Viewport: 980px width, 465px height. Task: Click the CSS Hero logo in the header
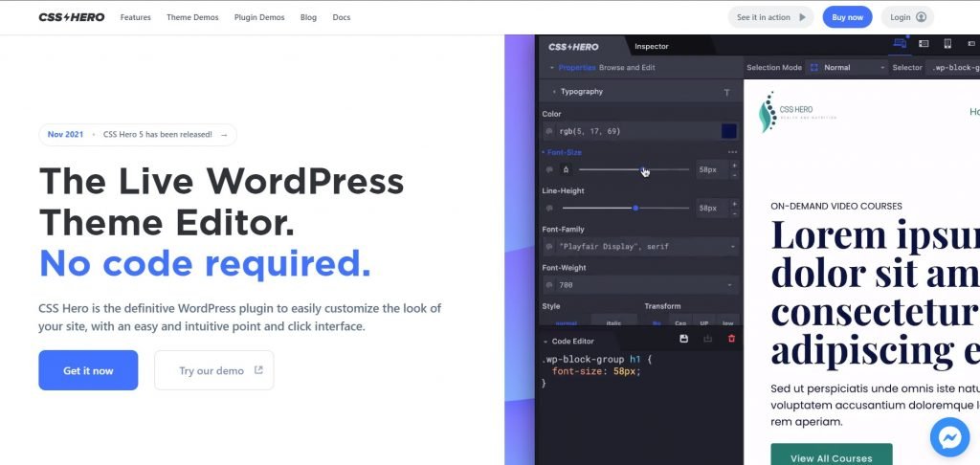[x=72, y=17]
